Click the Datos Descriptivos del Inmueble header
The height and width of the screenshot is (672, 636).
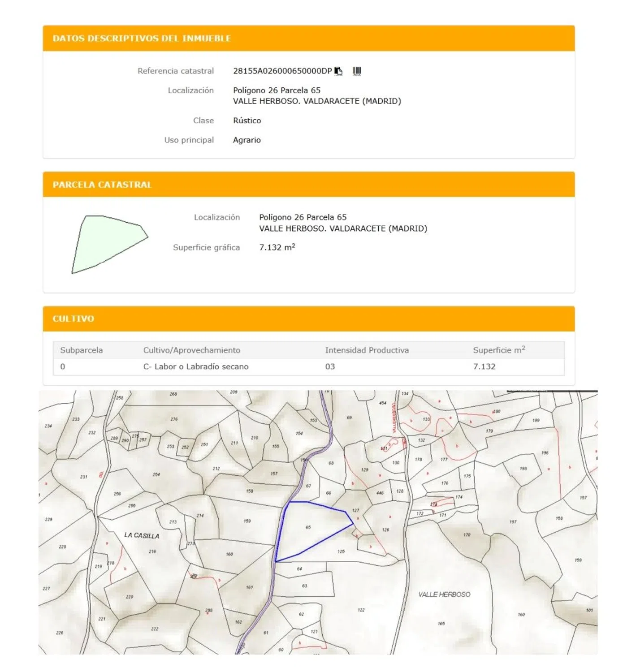tap(142, 39)
